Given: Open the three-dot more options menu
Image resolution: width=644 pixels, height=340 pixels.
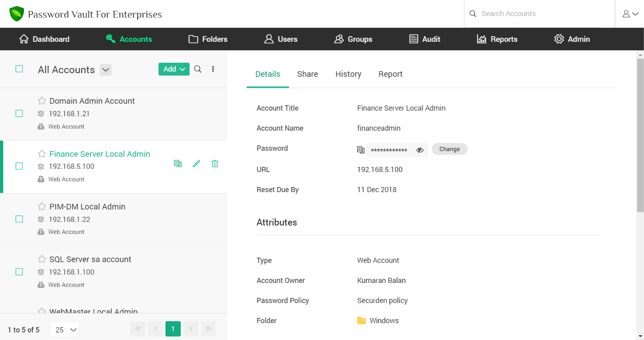Looking at the screenshot, I should (x=213, y=69).
